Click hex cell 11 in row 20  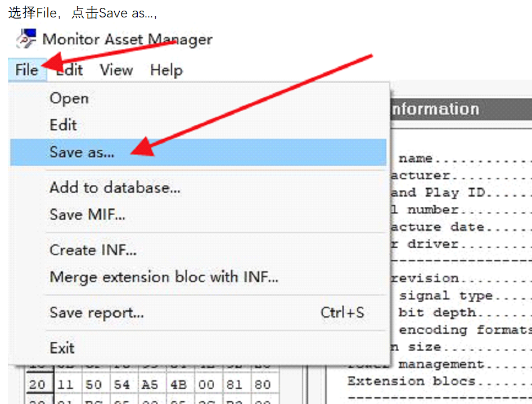click(67, 385)
